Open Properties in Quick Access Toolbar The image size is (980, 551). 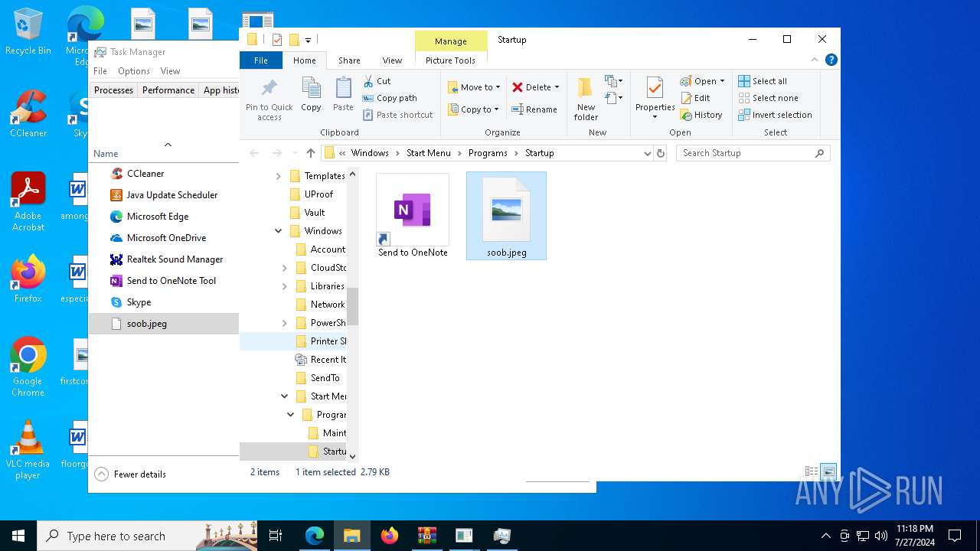coord(277,40)
